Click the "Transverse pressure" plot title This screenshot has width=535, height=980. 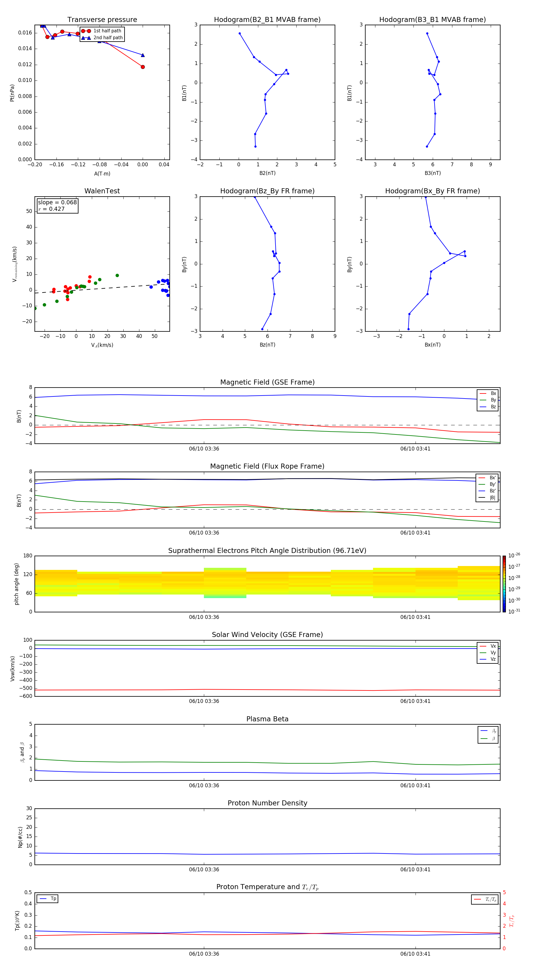click(x=102, y=20)
